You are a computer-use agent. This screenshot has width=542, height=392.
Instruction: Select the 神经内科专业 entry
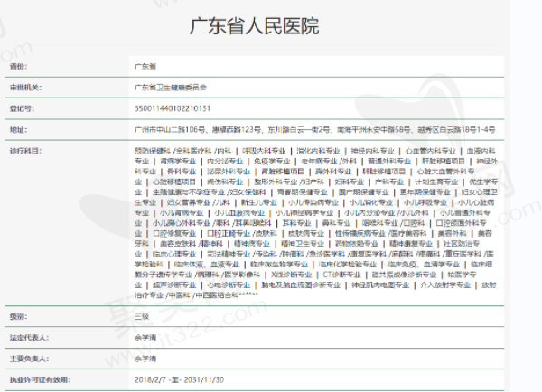pyautogui.click(x=372, y=151)
